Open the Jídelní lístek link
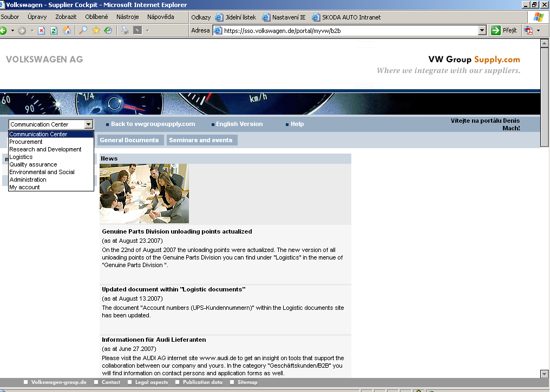 235,17
